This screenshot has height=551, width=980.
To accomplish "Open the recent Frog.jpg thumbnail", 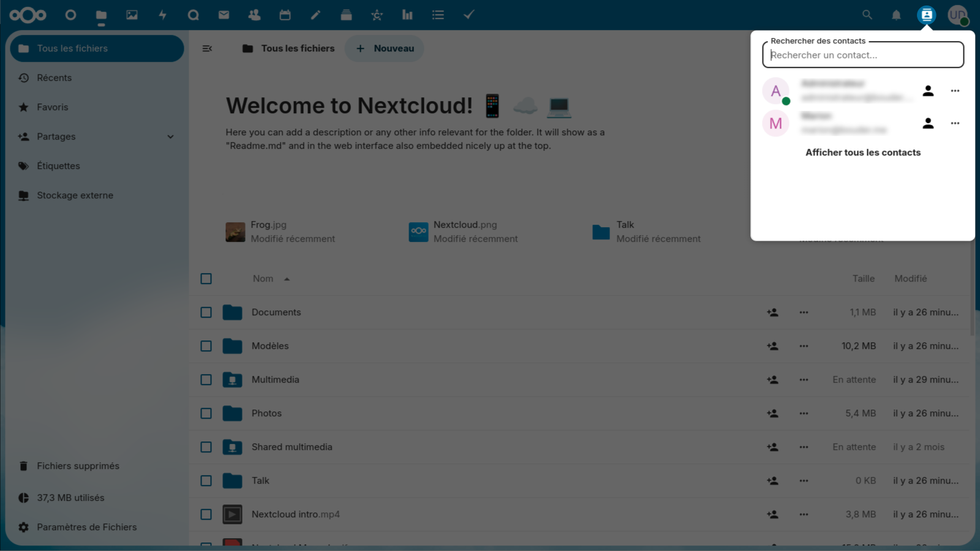I will coord(235,232).
